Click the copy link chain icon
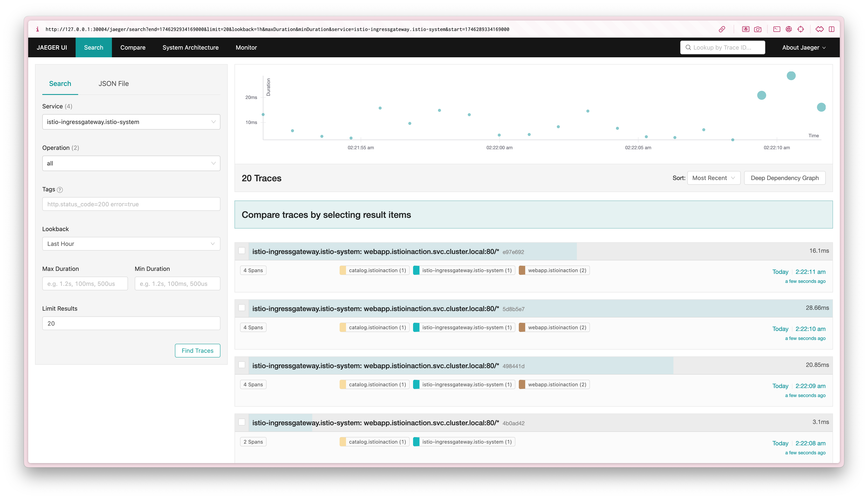The image size is (868, 499). coord(722,29)
